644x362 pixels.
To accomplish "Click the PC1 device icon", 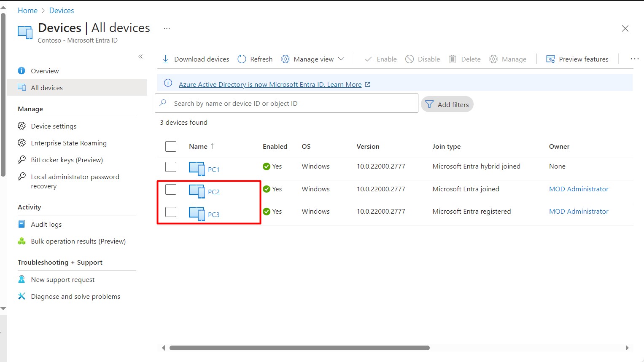I will click(x=197, y=169).
